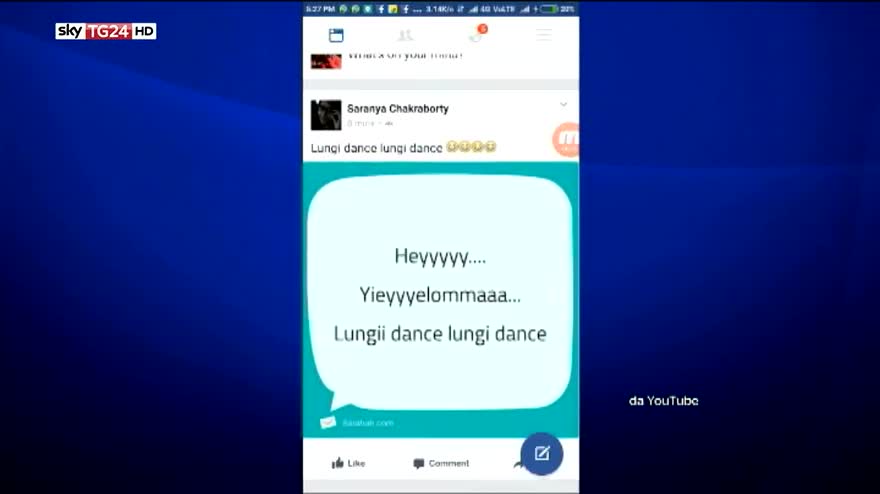Image resolution: width=880 pixels, height=494 pixels.
Task: Tap the blue compose post button
Action: pos(541,453)
